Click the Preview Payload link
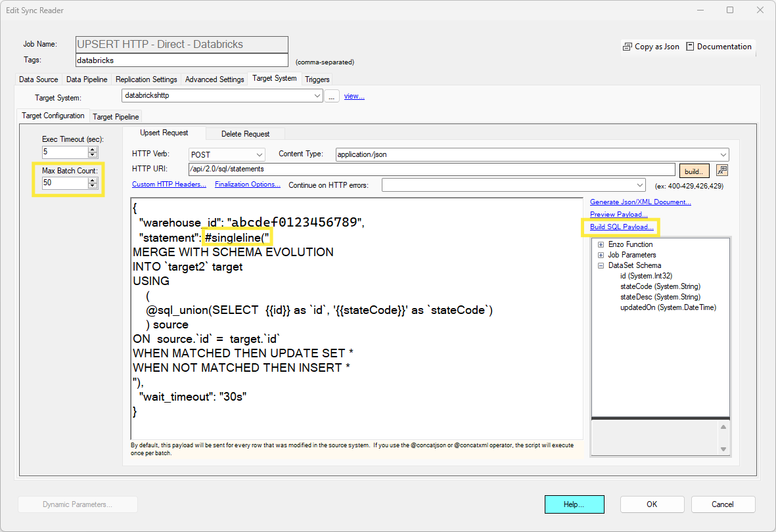 click(618, 214)
